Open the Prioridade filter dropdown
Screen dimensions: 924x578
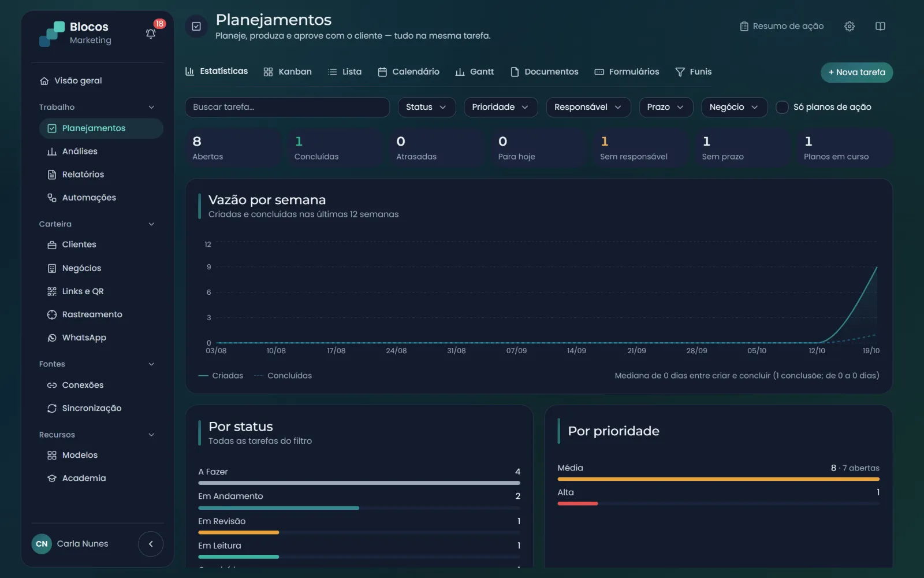501,107
